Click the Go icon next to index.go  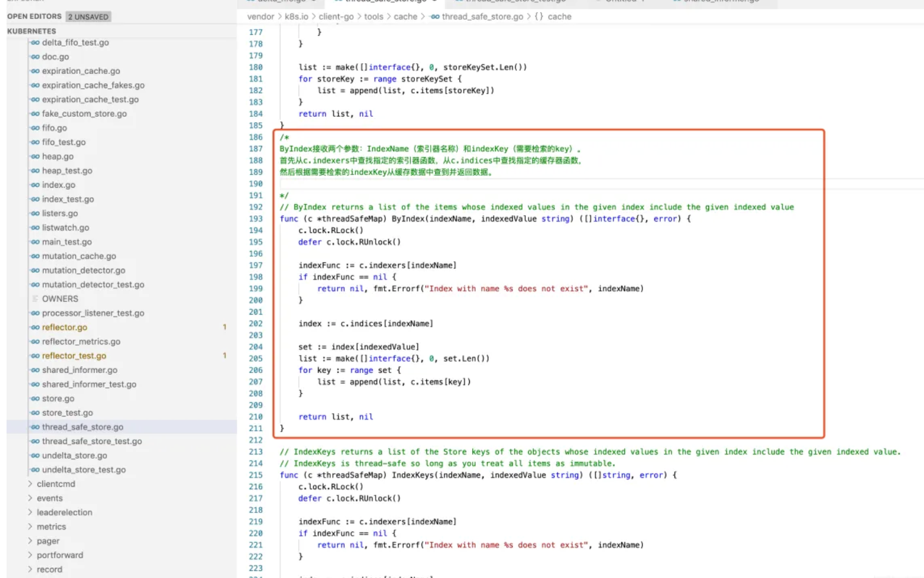[35, 185]
